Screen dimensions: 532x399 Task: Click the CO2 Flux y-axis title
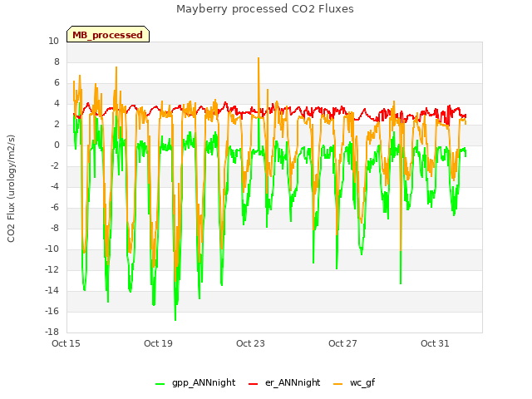point(11,189)
